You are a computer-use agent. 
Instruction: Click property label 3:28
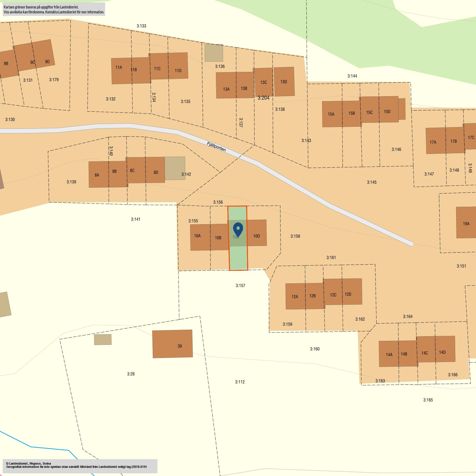[x=131, y=374]
